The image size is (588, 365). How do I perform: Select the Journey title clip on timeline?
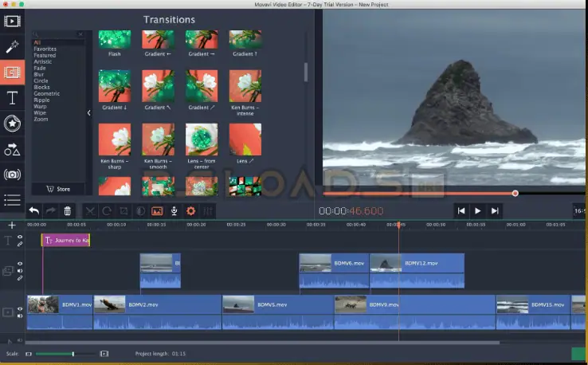tap(65, 240)
